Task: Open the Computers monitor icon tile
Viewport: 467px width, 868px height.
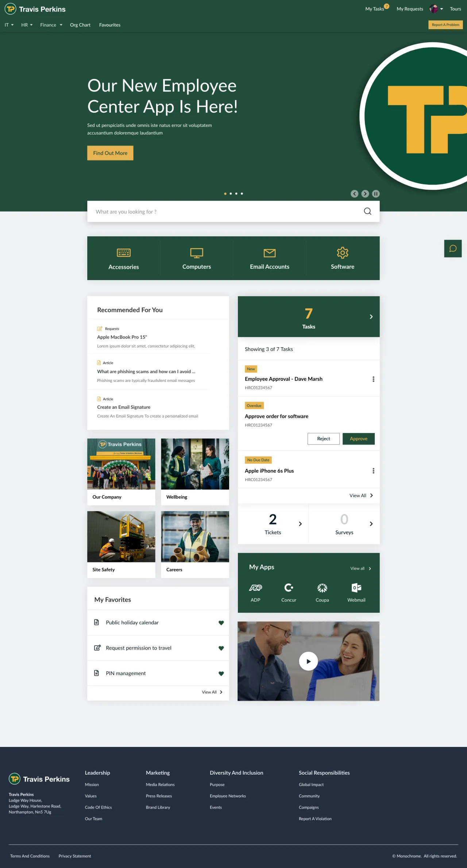Action: click(x=197, y=258)
